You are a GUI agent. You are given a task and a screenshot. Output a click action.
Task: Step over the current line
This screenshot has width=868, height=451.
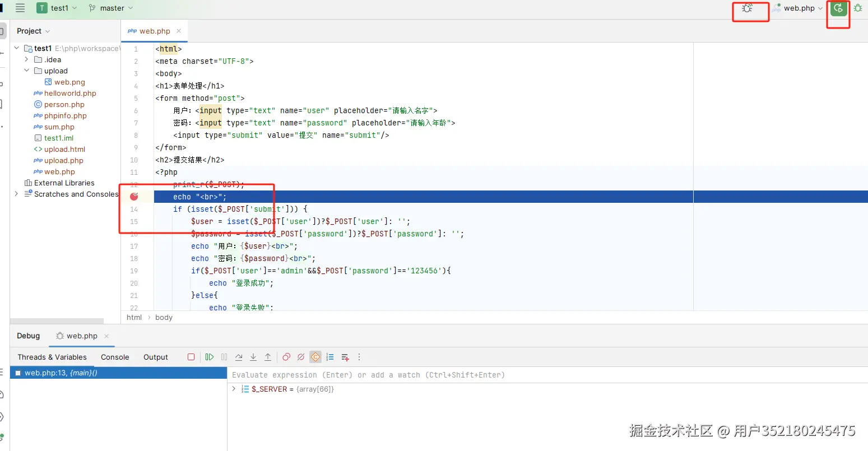point(239,357)
